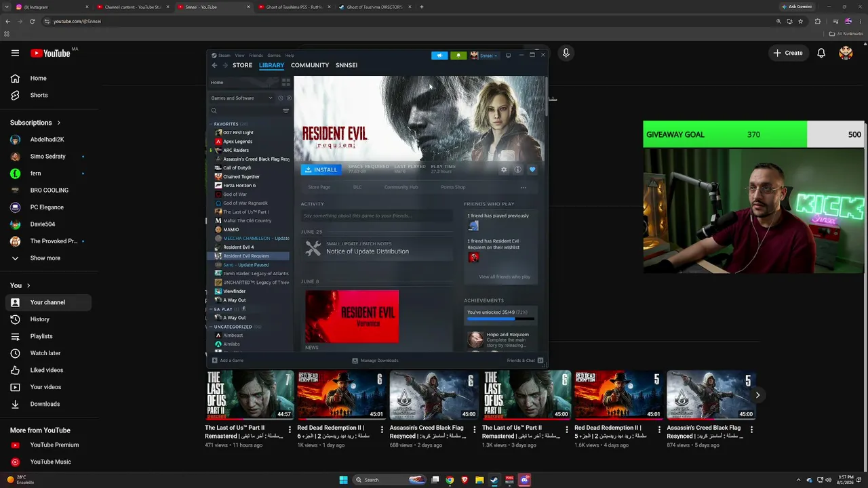The image size is (868, 488).
Task: Click View all friends who play
Action: (505, 277)
